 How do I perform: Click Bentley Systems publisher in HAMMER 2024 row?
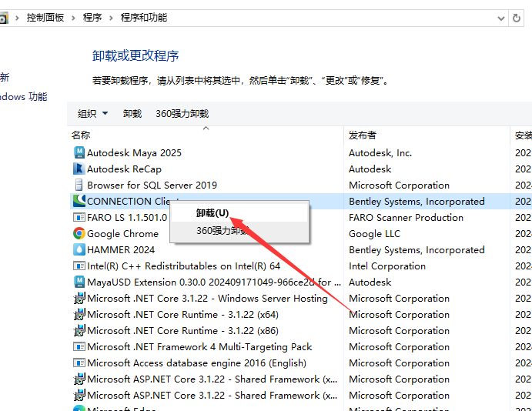pyautogui.click(x=417, y=250)
